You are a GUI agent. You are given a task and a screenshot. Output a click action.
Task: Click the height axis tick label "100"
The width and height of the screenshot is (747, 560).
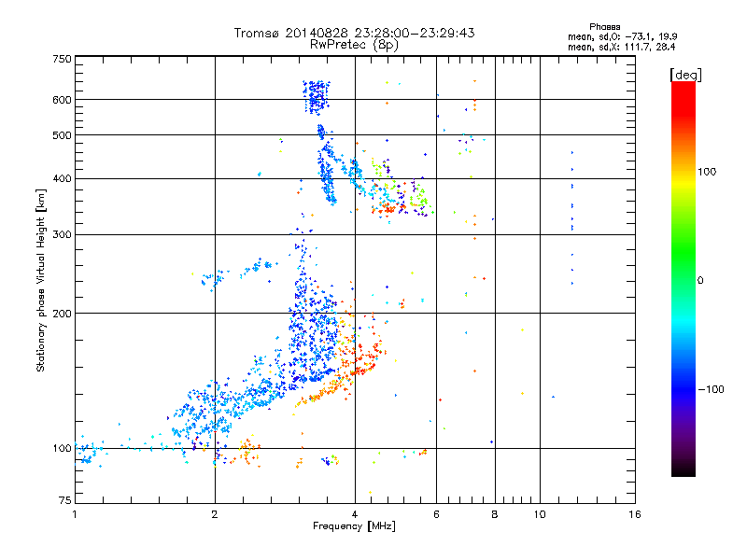tap(62, 449)
